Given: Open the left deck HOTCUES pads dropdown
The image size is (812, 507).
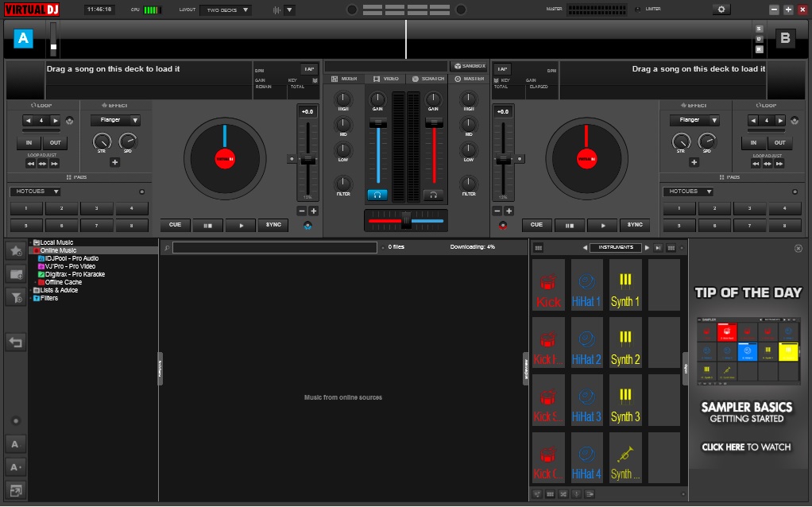Looking at the screenshot, I should [35, 192].
